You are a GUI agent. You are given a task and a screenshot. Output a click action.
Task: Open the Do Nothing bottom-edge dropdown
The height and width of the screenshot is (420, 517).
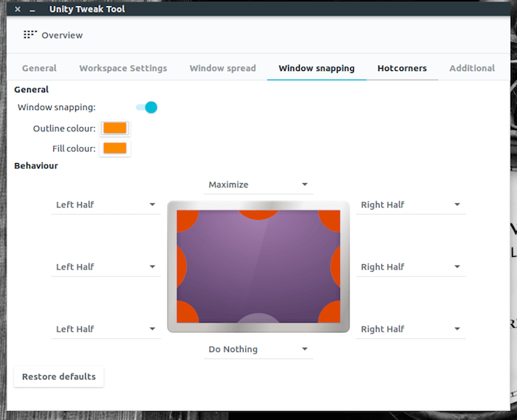point(258,349)
